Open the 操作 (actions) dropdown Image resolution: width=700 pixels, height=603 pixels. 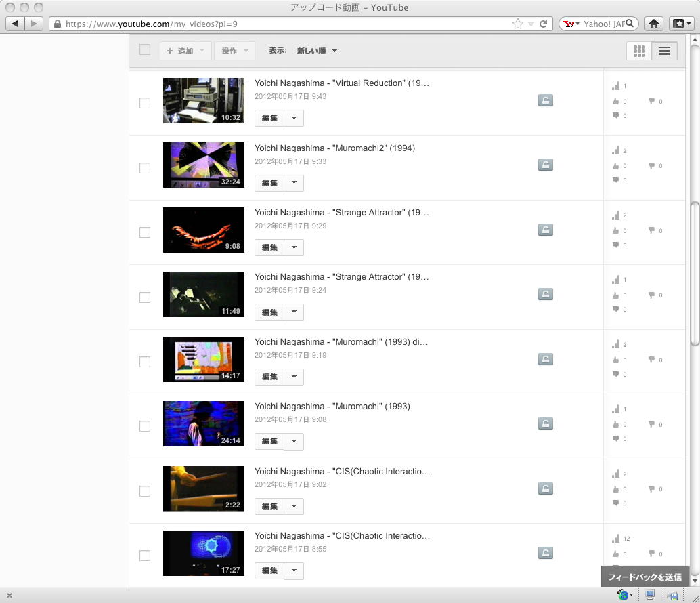point(234,51)
